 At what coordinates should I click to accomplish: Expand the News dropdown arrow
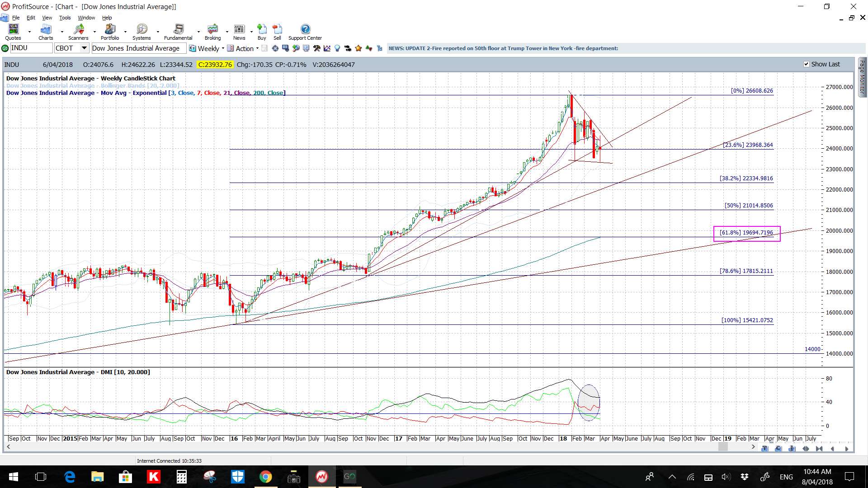(x=251, y=32)
